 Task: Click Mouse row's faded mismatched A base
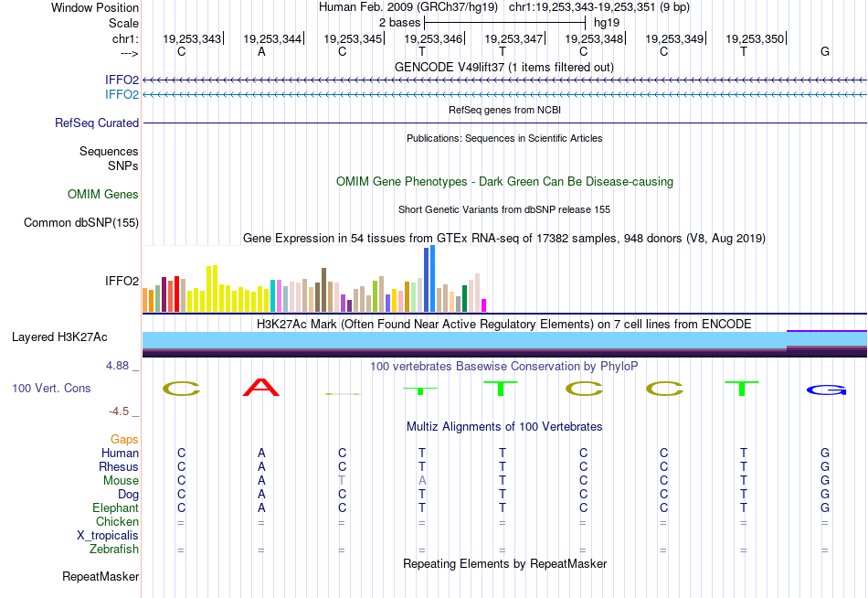click(422, 481)
